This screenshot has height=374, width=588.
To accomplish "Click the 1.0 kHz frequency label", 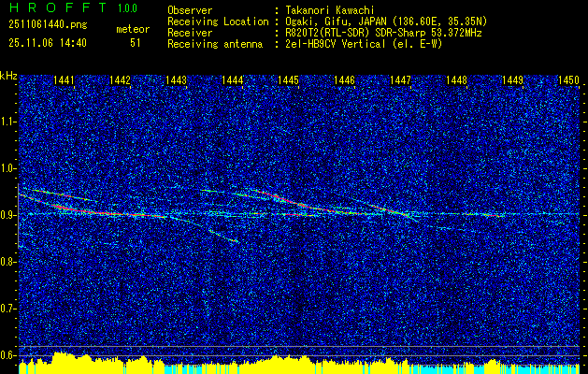I will click(x=7, y=168).
